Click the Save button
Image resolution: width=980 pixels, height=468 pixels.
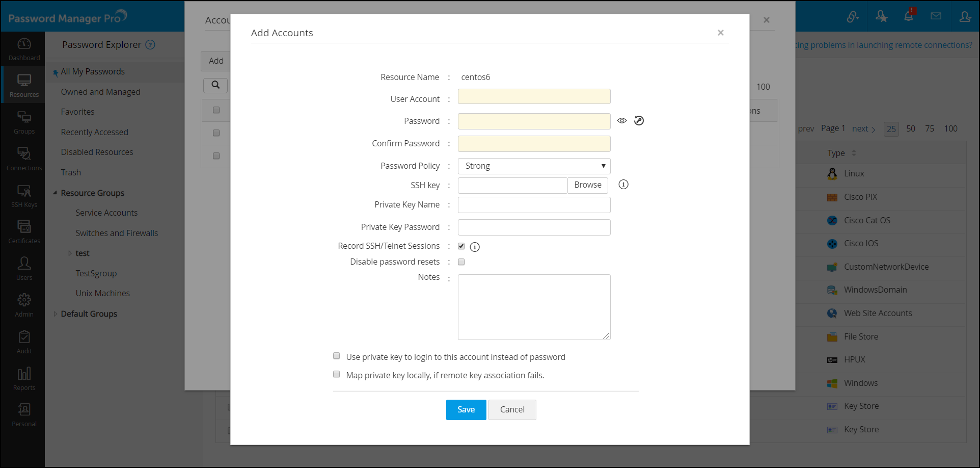466,410
